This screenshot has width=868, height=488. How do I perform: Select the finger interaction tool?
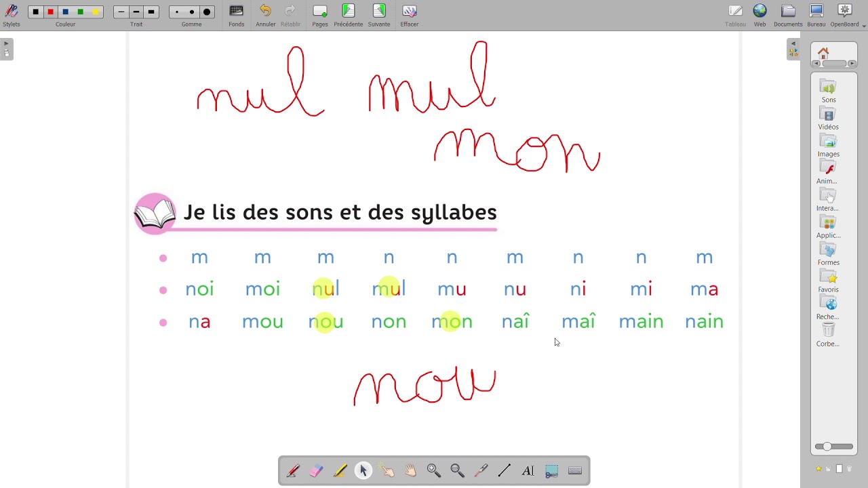387,471
